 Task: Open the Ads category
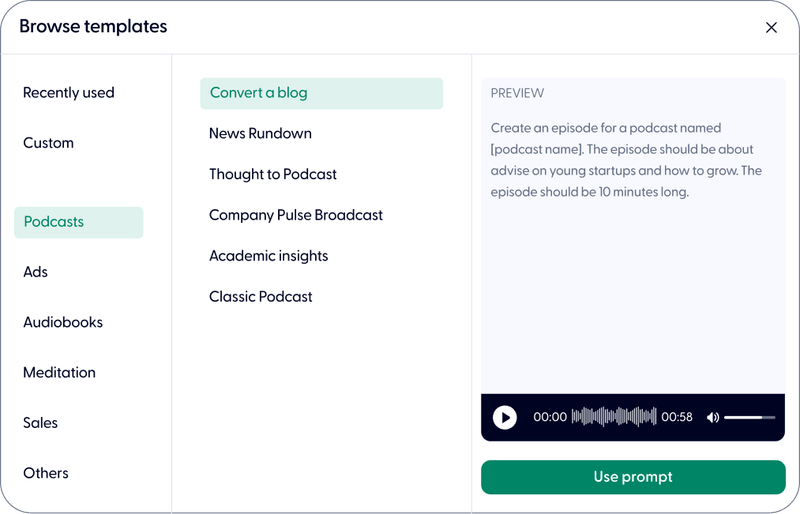tap(36, 272)
